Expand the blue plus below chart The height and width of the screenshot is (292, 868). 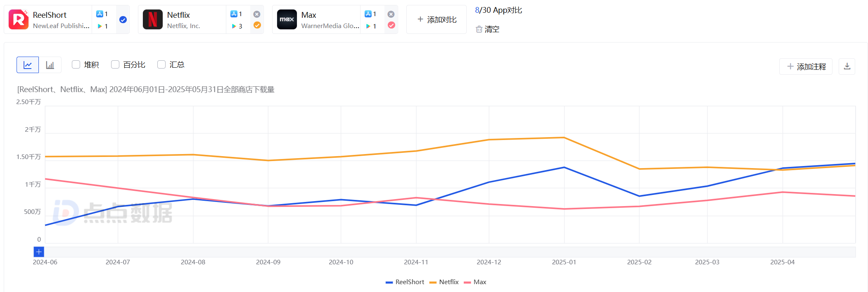39,252
